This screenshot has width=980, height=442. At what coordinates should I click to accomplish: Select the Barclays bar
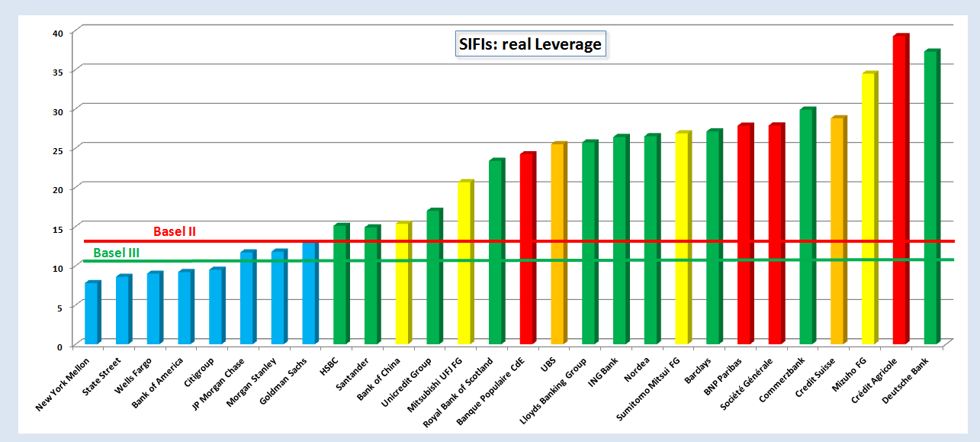(715, 237)
